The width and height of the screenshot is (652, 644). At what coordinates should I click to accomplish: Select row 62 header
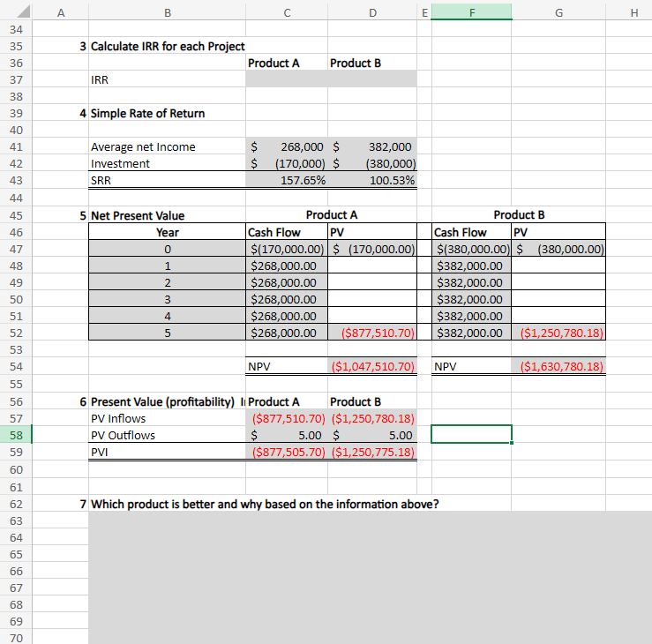[16, 504]
